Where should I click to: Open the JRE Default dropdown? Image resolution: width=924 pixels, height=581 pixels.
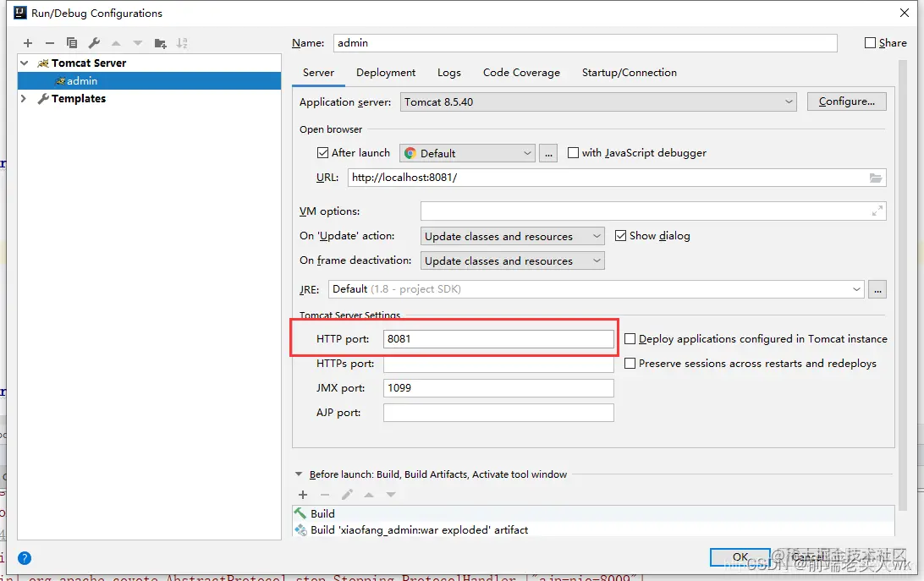[x=596, y=289]
